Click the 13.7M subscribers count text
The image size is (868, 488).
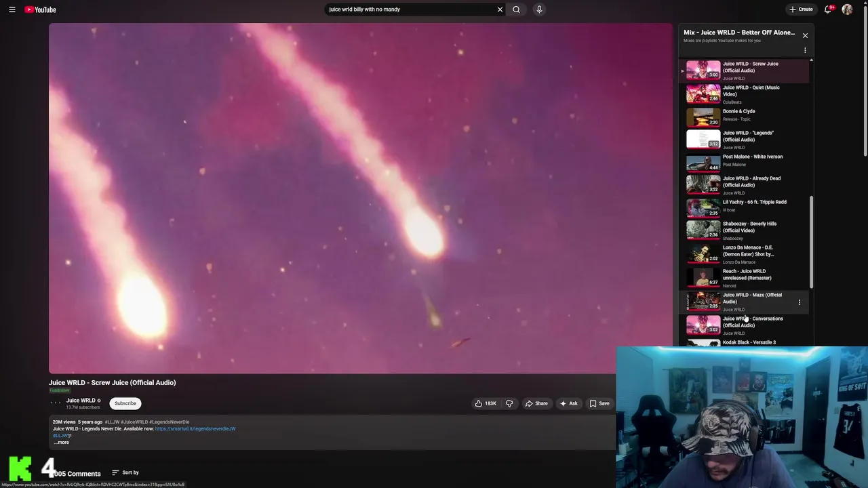pos(83,407)
